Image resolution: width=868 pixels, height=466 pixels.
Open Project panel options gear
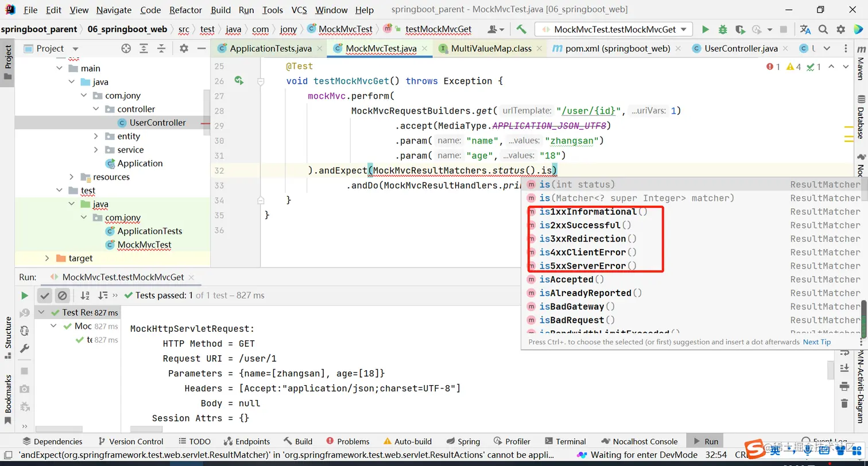point(184,49)
